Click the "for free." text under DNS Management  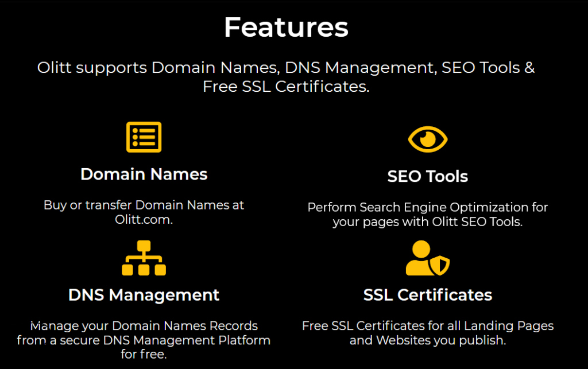144,354
